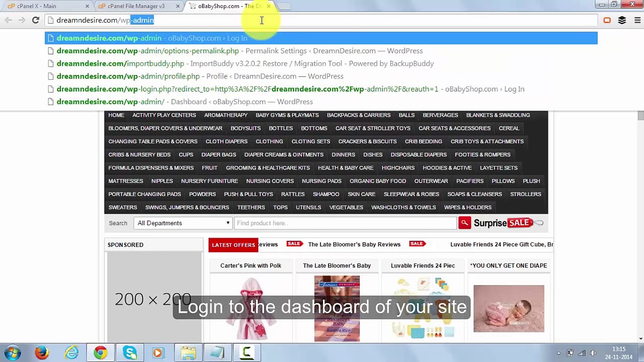Open the media player taskbar icon
Viewport: 644px width, 362px height.
coord(158,353)
